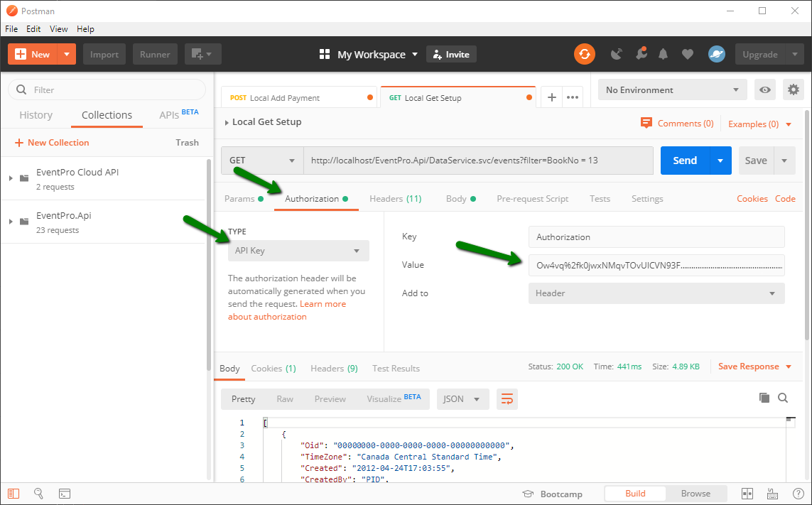This screenshot has width=812, height=505.
Task: Open the File menu
Action: pos(11,29)
